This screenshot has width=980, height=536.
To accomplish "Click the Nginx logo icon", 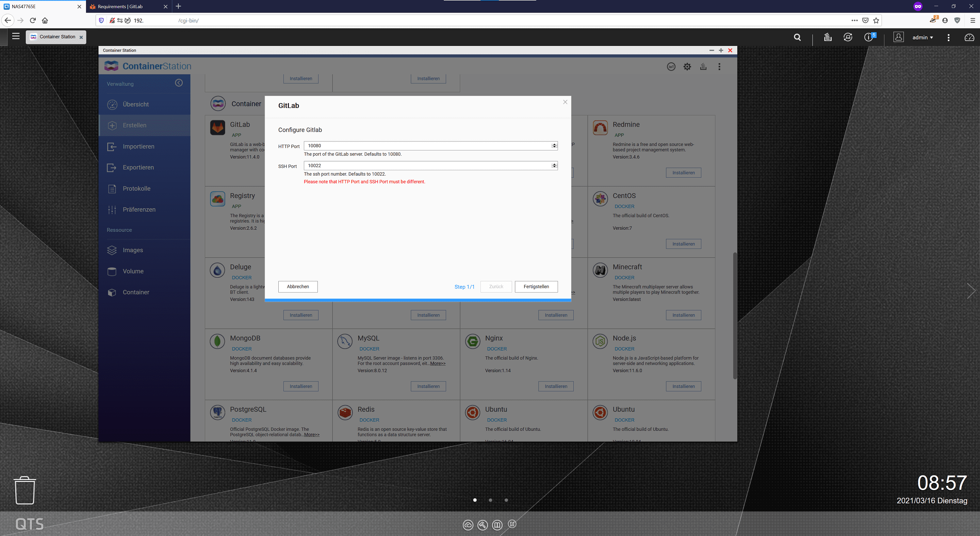I will (473, 341).
